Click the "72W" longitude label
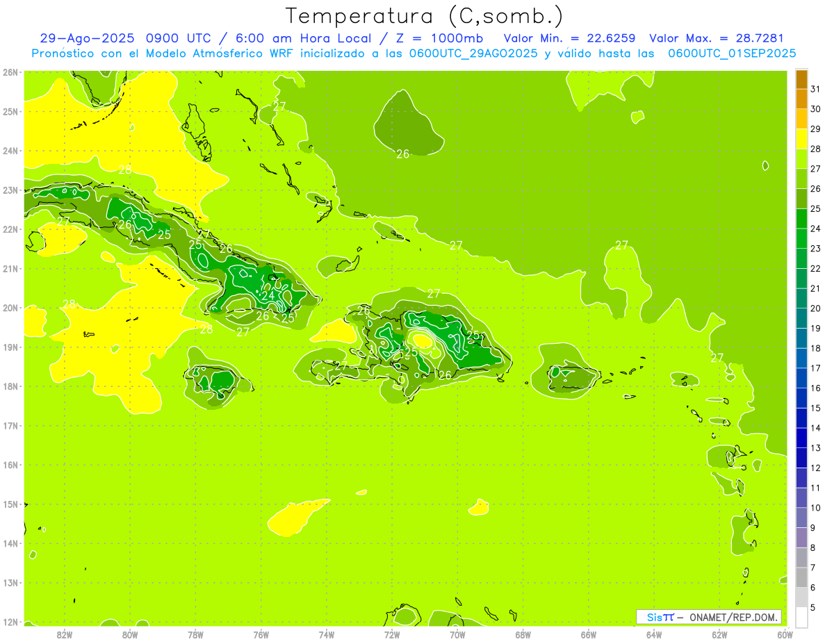This screenshot has height=644, width=834. 392,634
